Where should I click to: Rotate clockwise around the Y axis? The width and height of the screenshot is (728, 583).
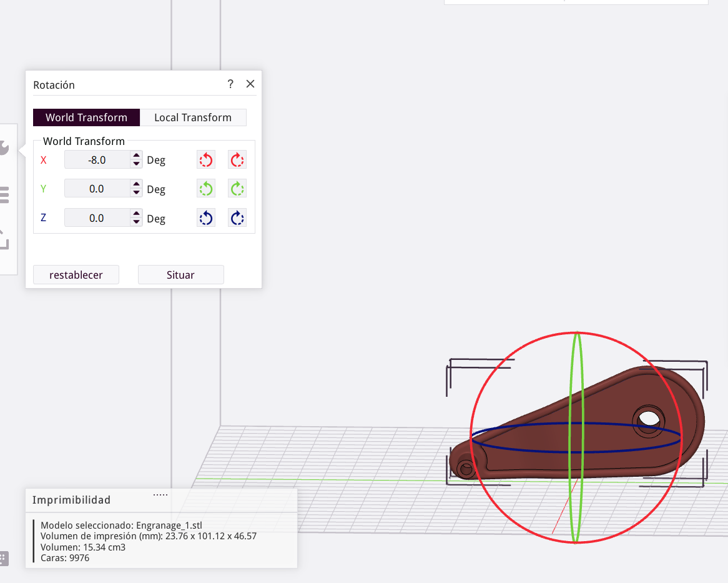(x=237, y=189)
